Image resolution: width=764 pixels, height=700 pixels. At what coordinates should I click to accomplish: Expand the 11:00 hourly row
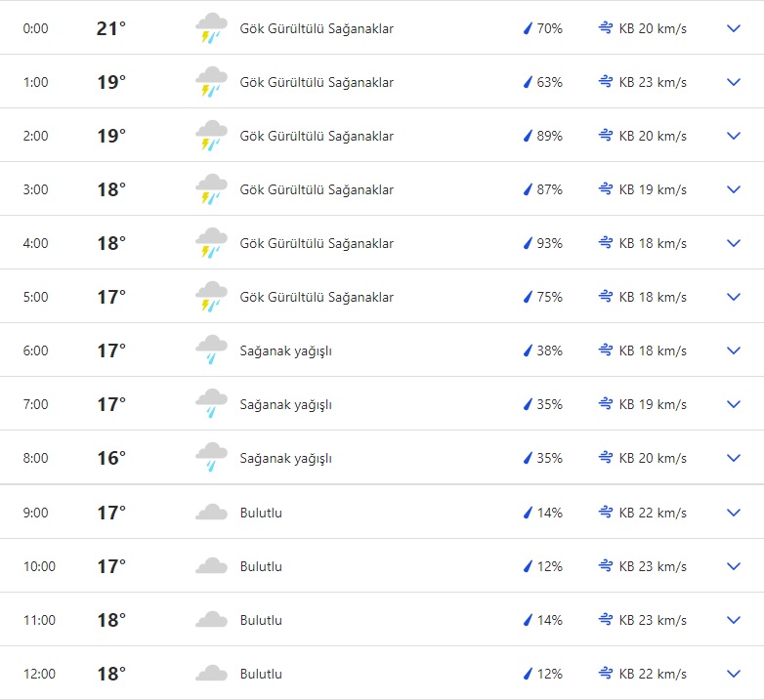point(734,620)
